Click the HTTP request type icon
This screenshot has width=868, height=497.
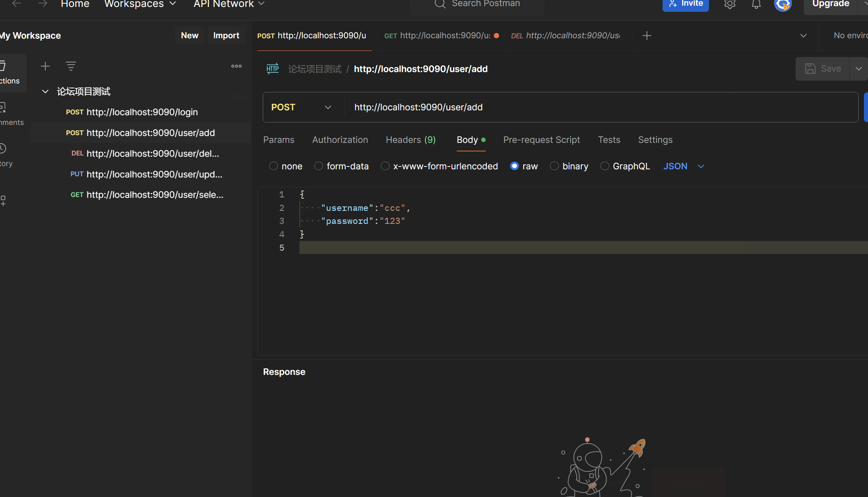pyautogui.click(x=273, y=69)
